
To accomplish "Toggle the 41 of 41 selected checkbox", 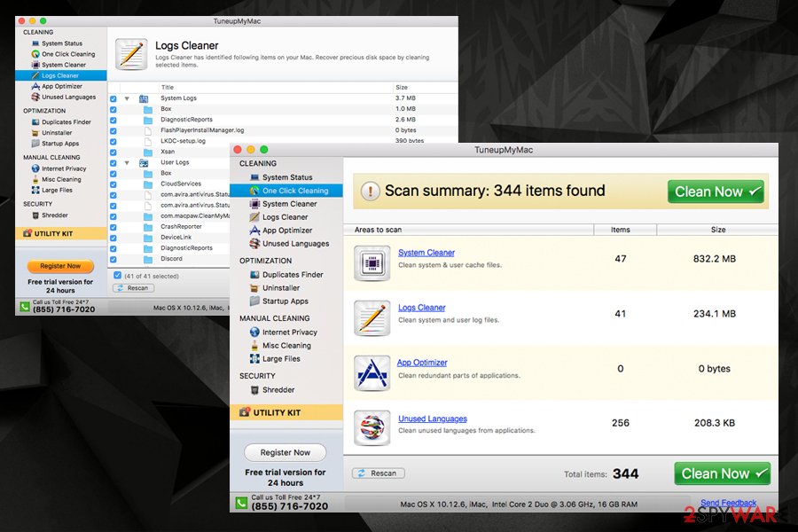I will [118, 276].
